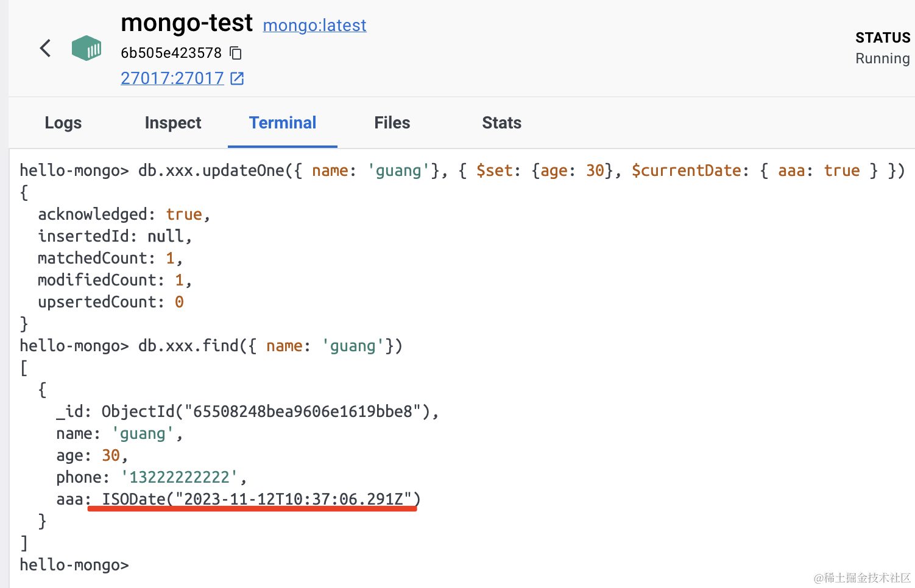
Task: Open the mongo:latest image link
Action: pos(314,26)
